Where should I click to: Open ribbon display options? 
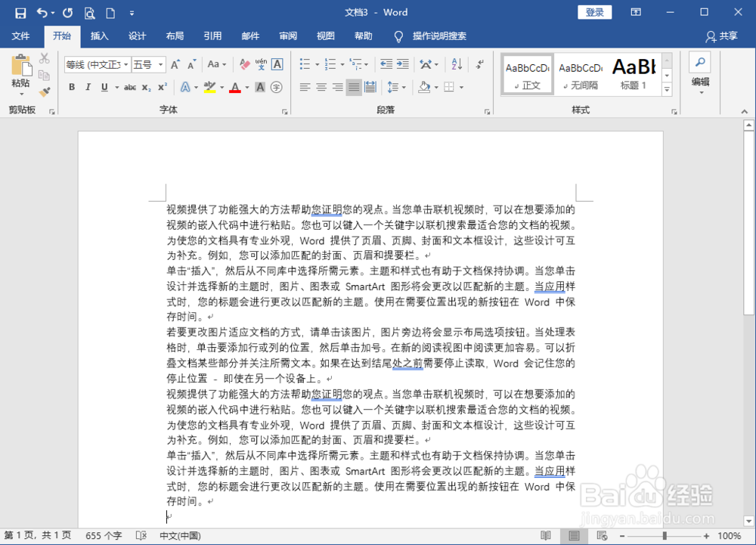(636, 12)
